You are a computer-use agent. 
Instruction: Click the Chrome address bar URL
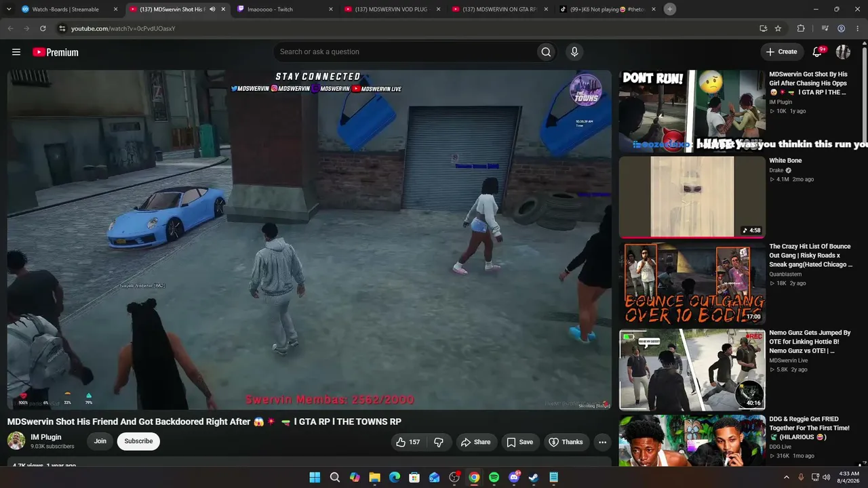point(123,28)
